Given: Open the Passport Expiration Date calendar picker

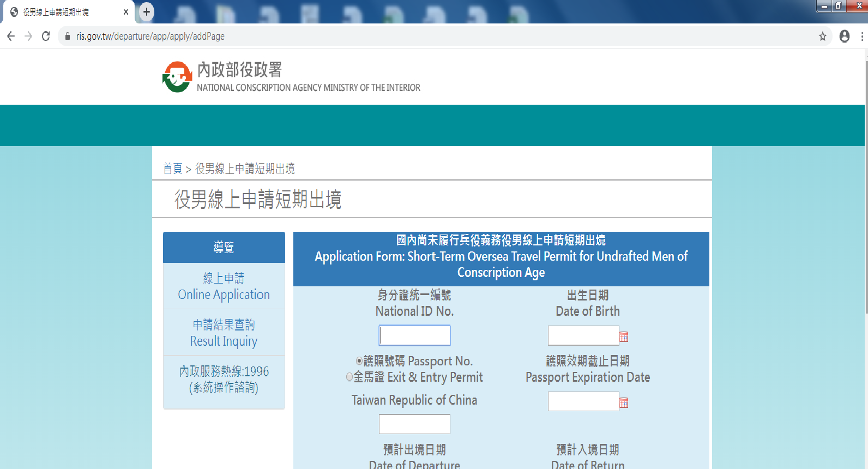Looking at the screenshot, I should pos(624,402).
